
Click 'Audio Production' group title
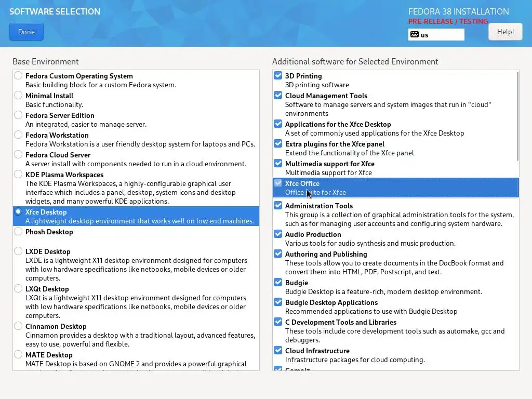pos(313,234)
